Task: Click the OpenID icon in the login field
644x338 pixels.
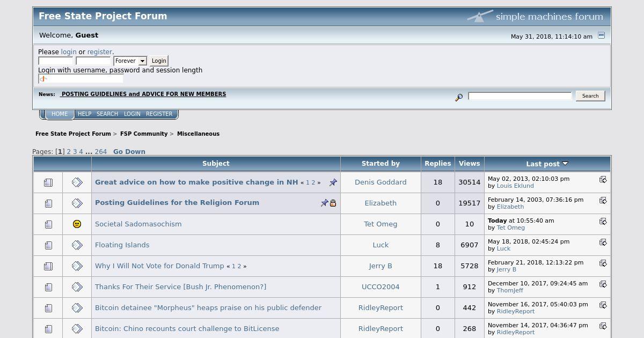Action: point(44,79)
